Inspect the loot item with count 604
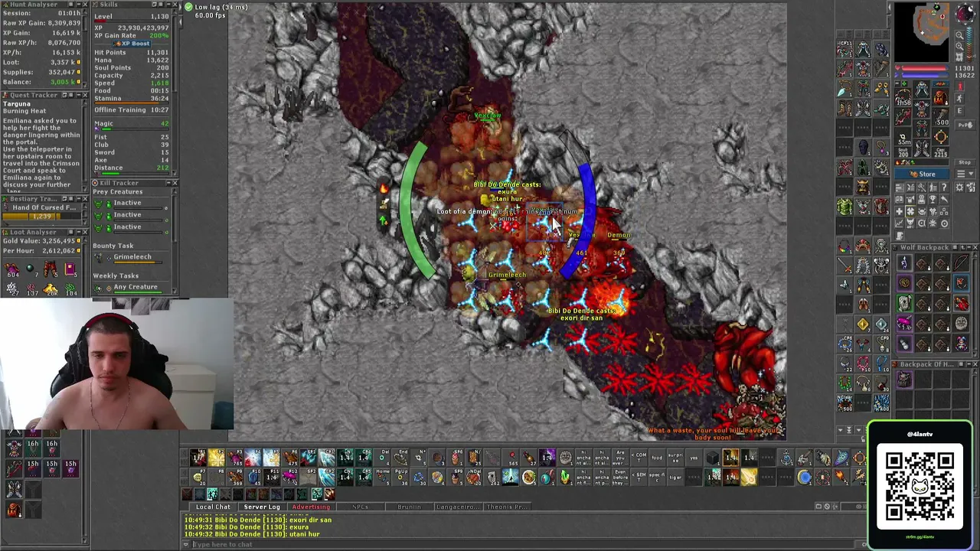 (12, 269)
